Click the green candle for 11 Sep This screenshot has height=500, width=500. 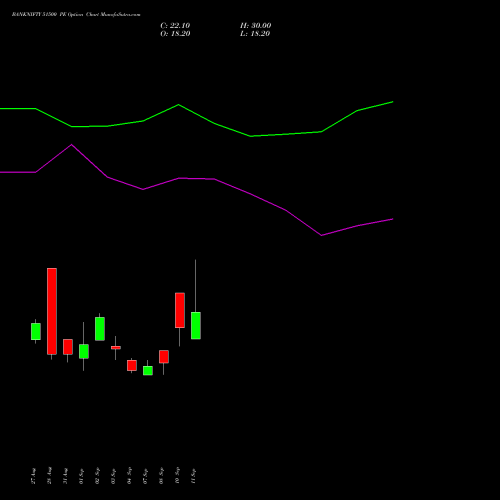coord(196,326)
